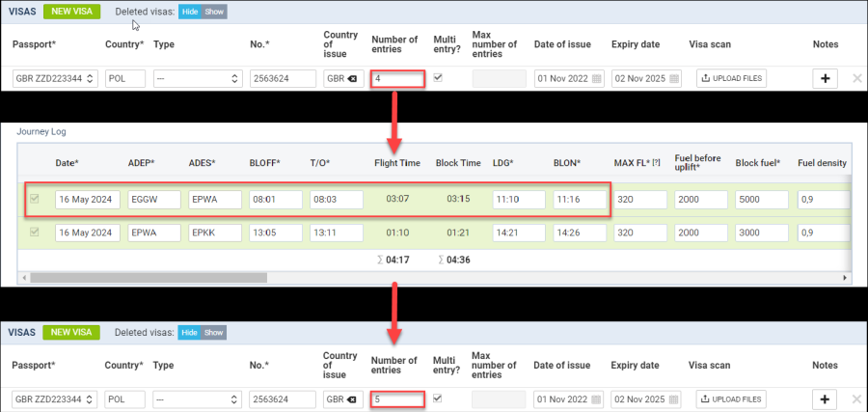Click Flight Time value 03:07
This screenshot has height=412, width=868.
click(x=397, y=200)
